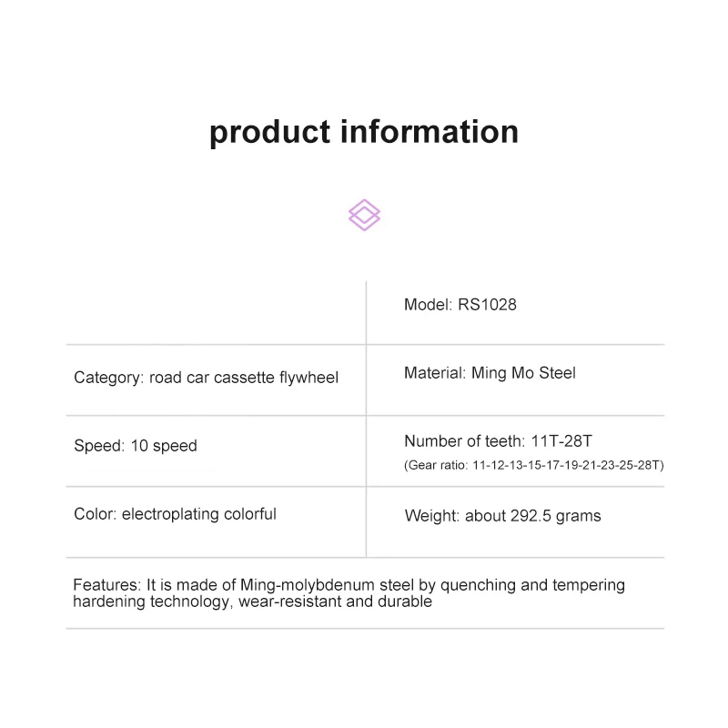Screen dimensions: 728x728
Task: Click the "Color:" label
Action: click(x=95, y=514)
